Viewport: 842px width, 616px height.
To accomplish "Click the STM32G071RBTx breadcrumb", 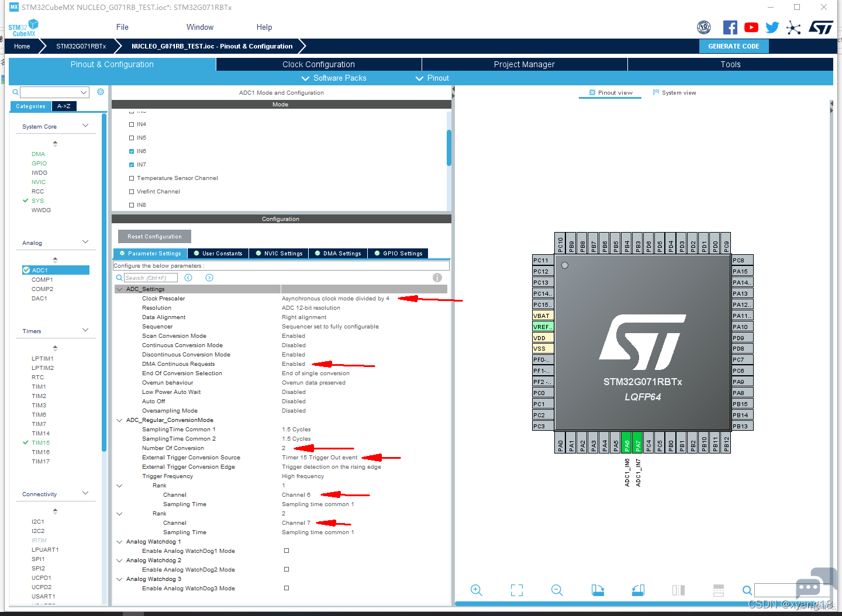I will tap(81, 46).
